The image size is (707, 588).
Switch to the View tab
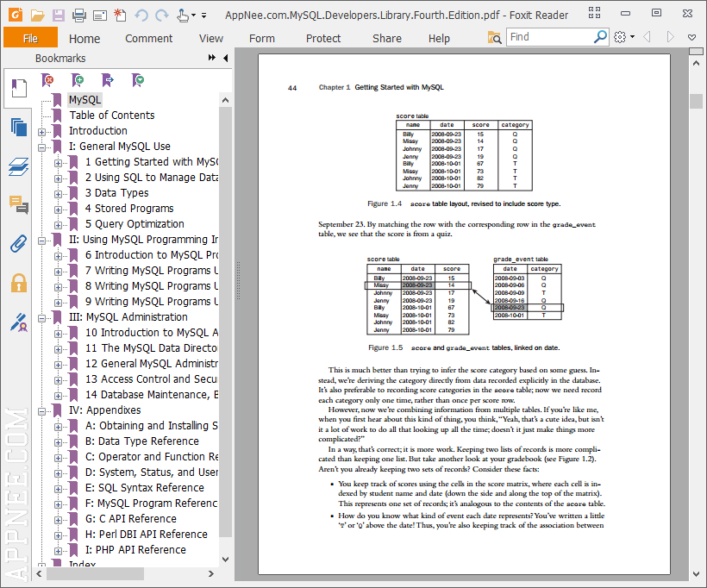click(211, 38)
